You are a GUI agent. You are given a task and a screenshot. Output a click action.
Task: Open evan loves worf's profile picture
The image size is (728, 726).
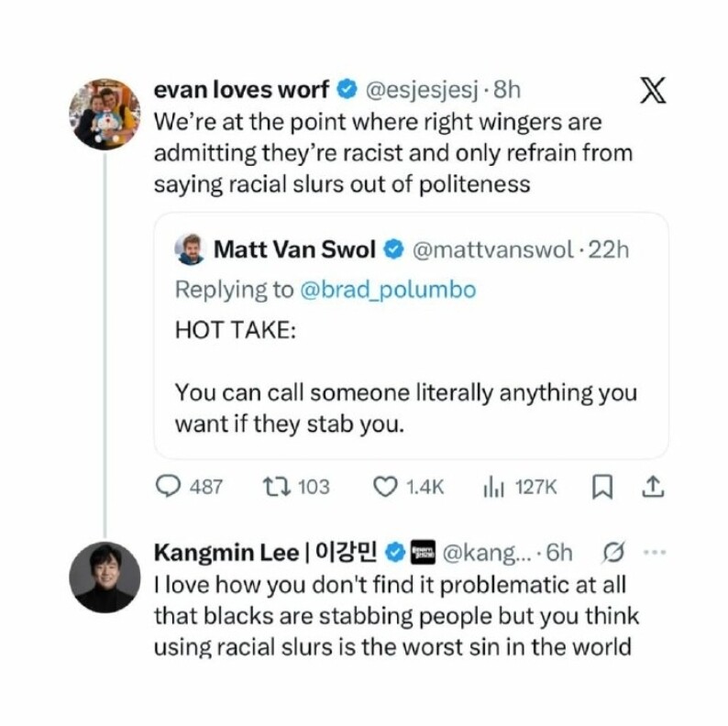click(104, 112)
